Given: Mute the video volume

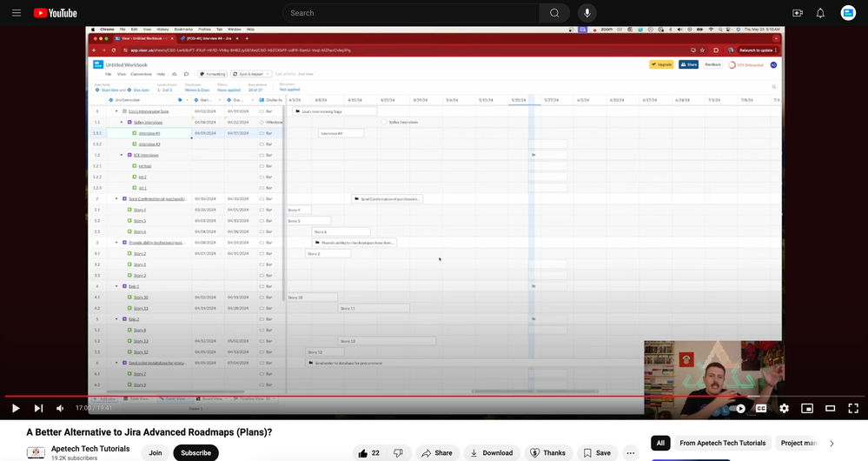Looking at the screenshot, I should pyautogui.click(x=60, y=408).
